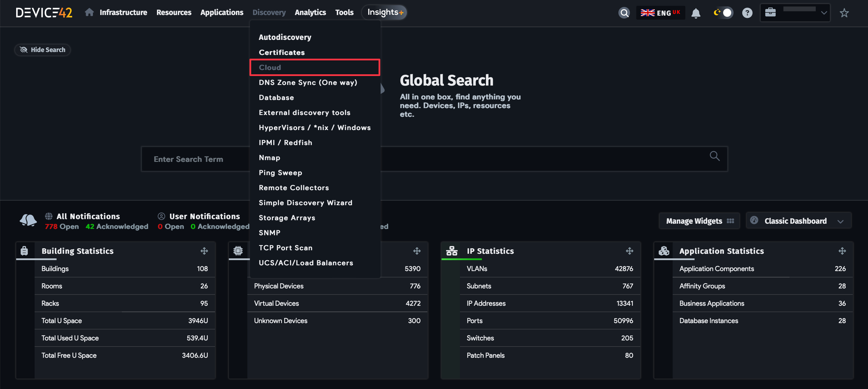This screenshot has height=389, width=868.
Task: Hide the search panel with the Hide Search toggle
Action: coord(42,50)
